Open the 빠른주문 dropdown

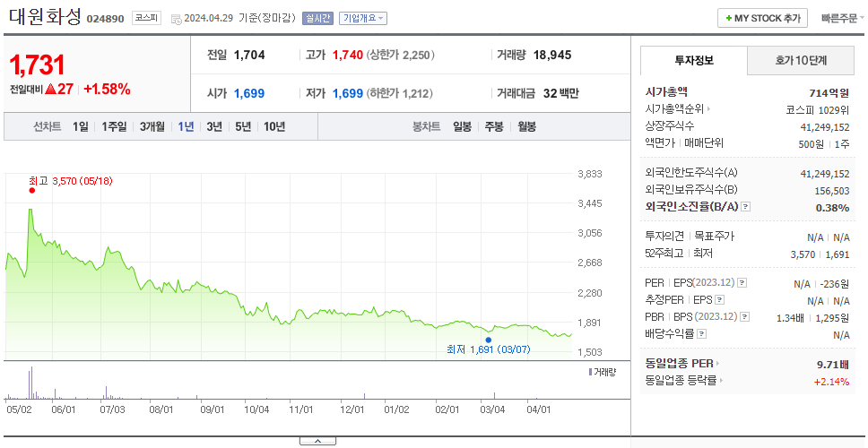[x=843, y=18]
